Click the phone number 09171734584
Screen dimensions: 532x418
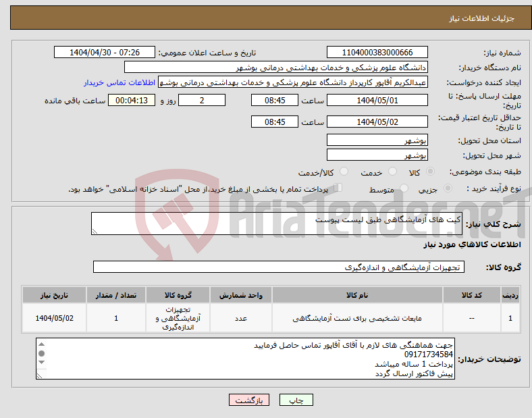pos(429,355)
